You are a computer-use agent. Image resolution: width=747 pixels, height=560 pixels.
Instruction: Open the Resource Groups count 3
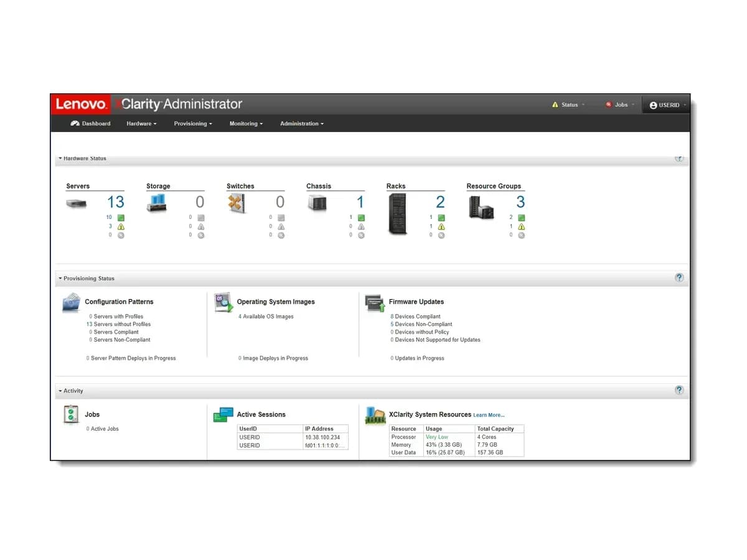[520, 202]
